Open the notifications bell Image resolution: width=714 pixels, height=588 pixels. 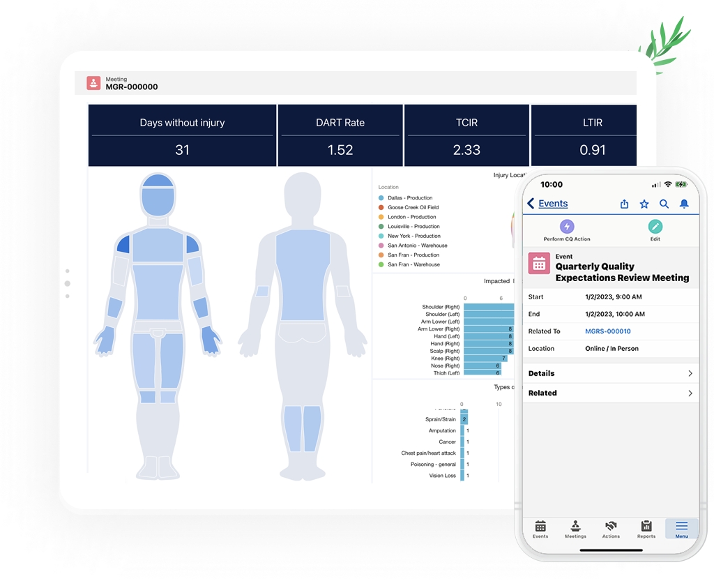(684, 204)
